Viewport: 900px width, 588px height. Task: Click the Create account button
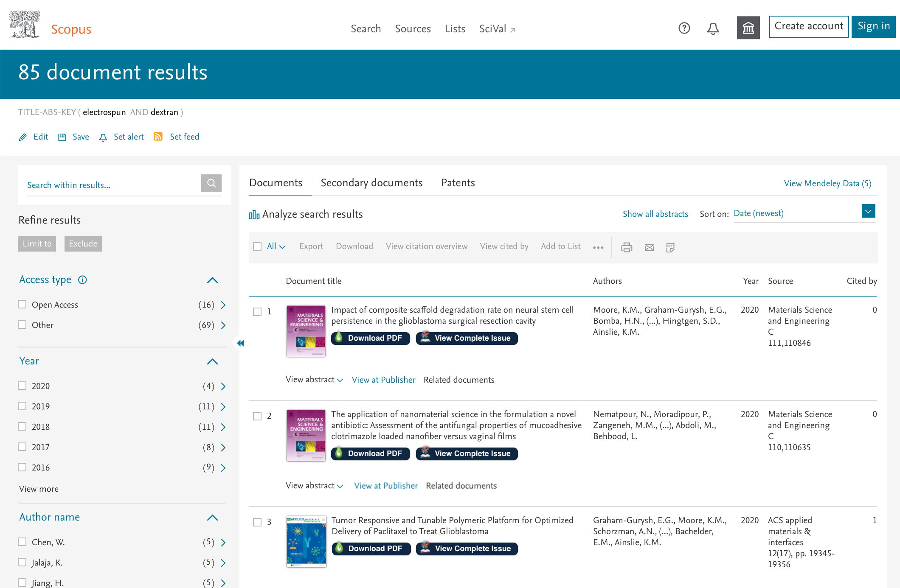point(809,27)
